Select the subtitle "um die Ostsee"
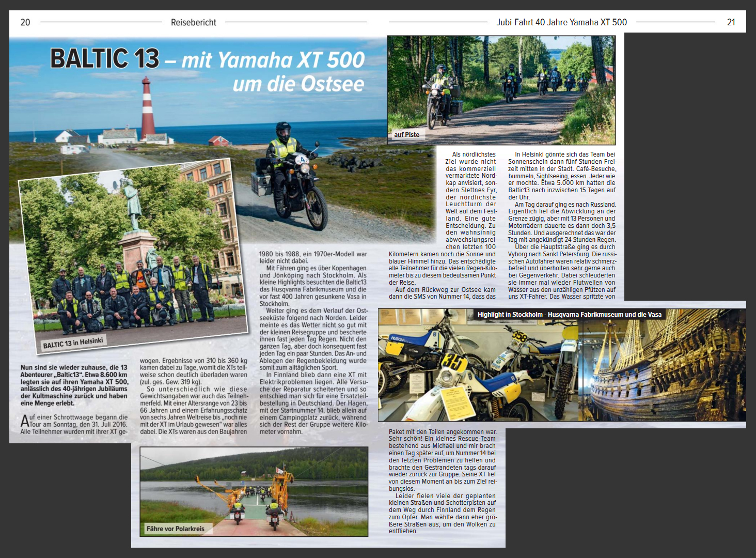The height and width of the screenshot is (558, 756). pyautogui.click(x=298, y=84)
